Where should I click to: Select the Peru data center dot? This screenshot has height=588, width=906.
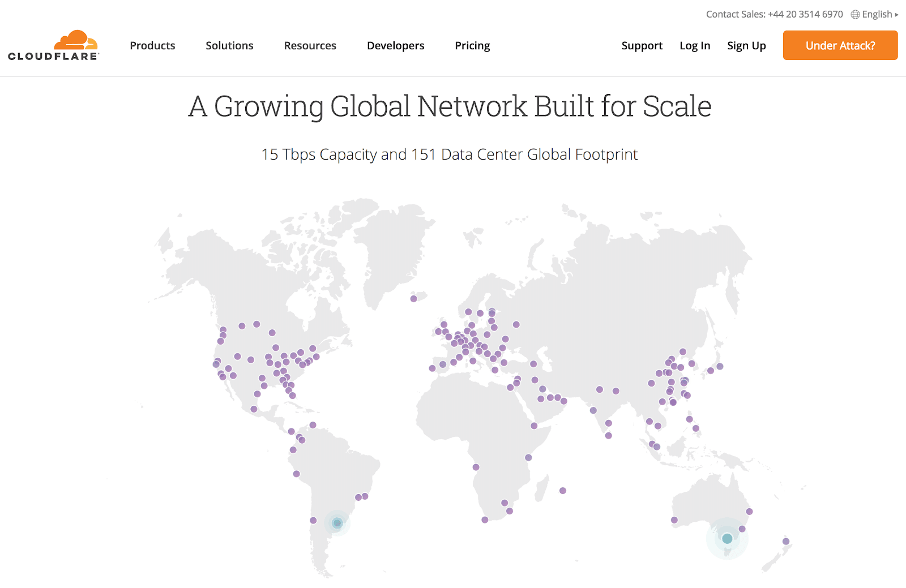click(296, 474)
